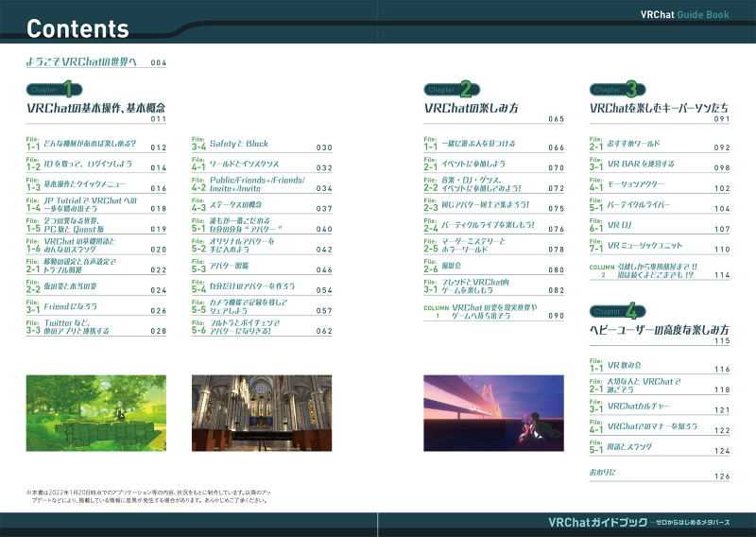Image resolution: width=756 pixels, height=537 pixels.
Task: Open entry 'Safety と Block'
Action: pyautogui.click(x=262, y=144)
